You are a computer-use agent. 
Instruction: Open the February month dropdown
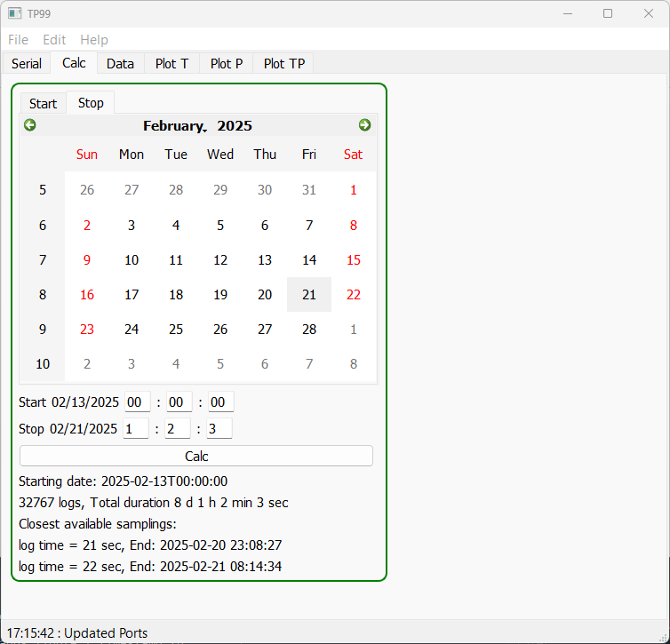pos(175,125)
